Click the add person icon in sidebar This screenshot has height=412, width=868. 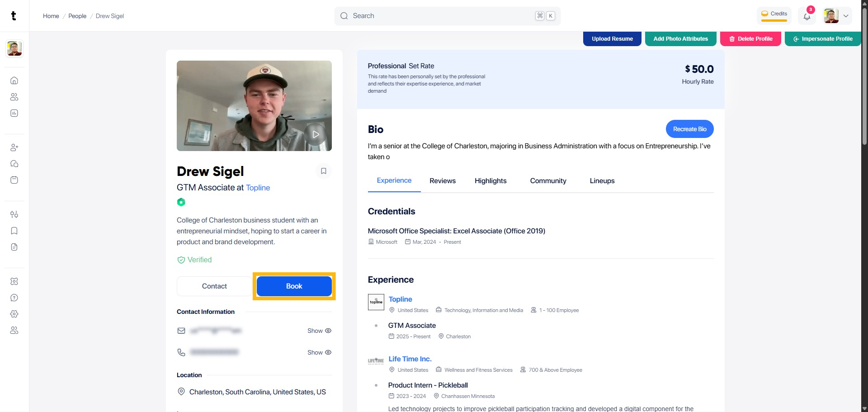coord(14,147)
